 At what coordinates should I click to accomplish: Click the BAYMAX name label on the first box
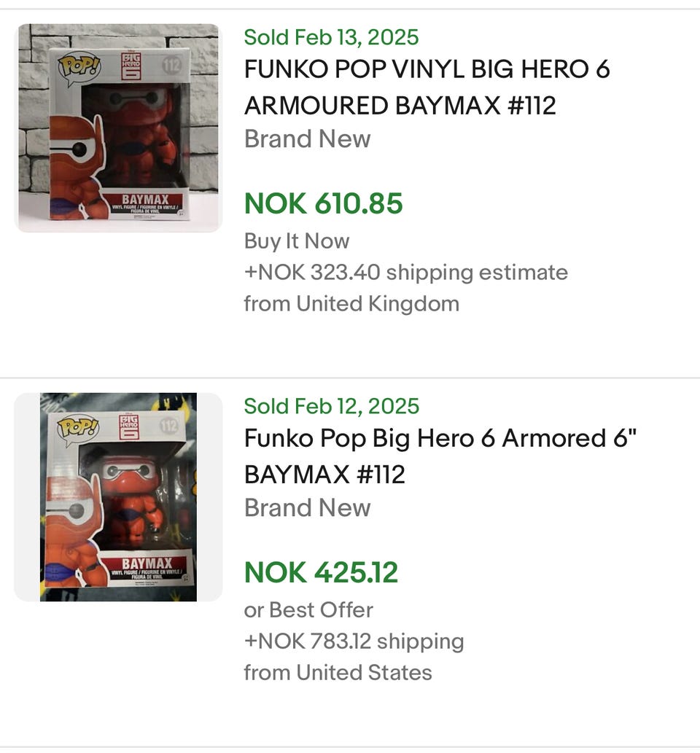tap(144, 199)
